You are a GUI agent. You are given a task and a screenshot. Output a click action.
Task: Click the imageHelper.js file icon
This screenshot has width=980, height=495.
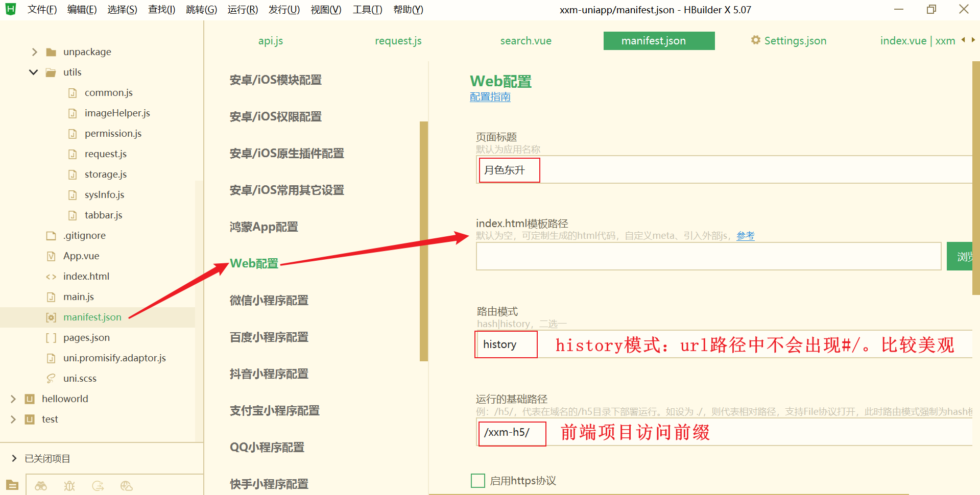coord(73,113)
